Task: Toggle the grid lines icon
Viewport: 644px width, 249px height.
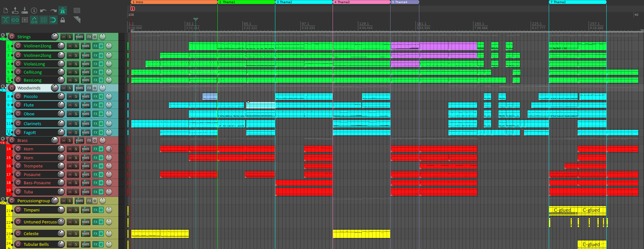Action: tap(44, 20)
